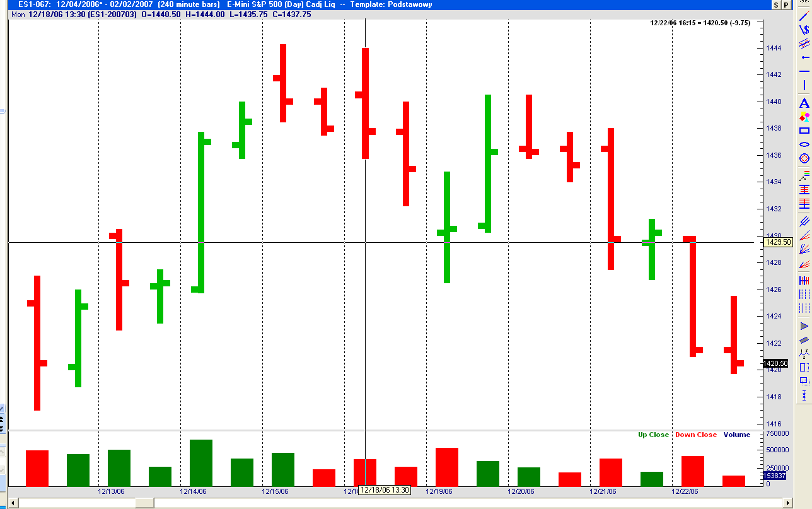Screen dimensions: 812x509
Task: Click the 12/19/06 date label
Action: (439, 491)
